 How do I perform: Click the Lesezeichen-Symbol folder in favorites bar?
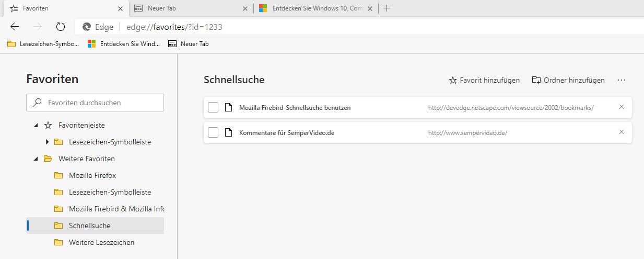pyautogui.click(x=43, y=44)
